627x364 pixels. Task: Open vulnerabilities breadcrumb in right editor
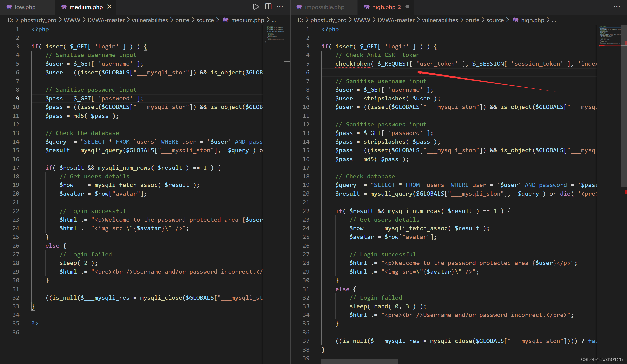440,20
